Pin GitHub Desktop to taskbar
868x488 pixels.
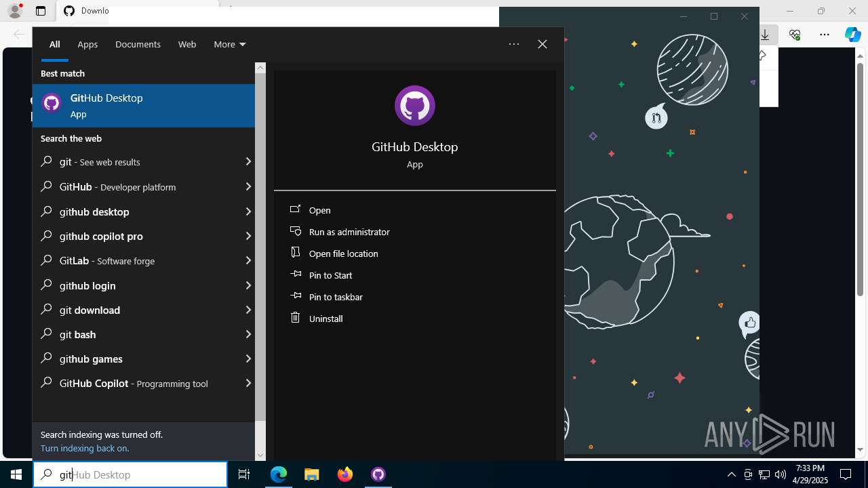coord(336,297)
